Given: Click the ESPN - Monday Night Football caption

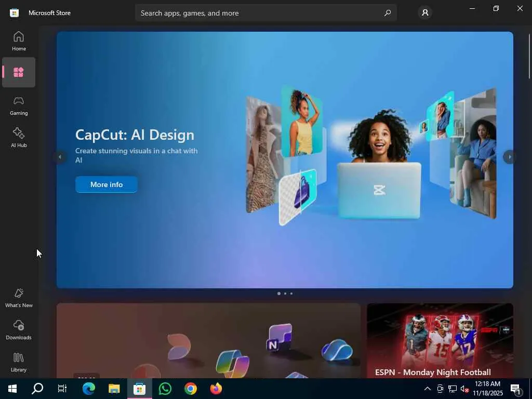Looking at the screenshot, I should (433, 372).
